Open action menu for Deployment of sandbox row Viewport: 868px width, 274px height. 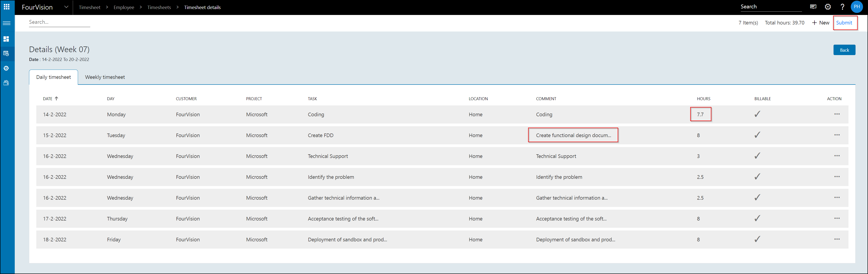pos(837,239)
